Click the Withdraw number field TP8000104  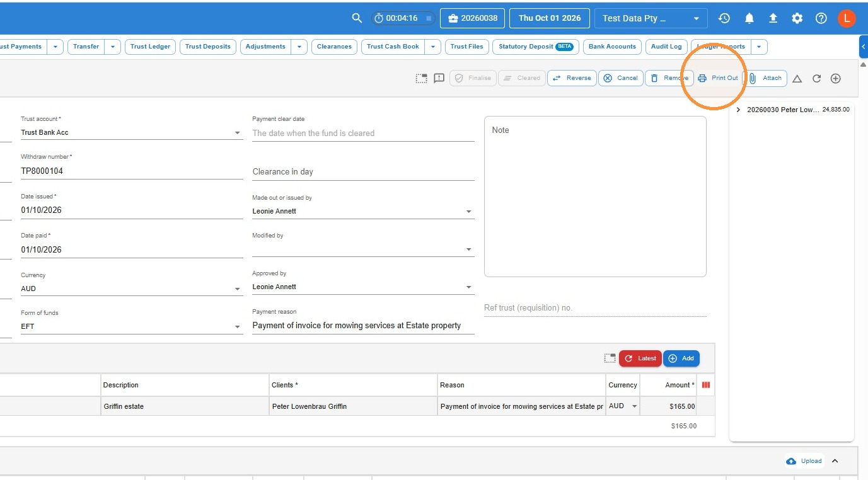tap(132, 171)
